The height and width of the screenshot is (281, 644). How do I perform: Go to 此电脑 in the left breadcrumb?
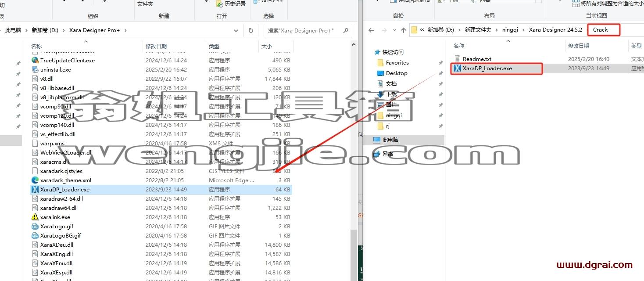tap(13, 30)
